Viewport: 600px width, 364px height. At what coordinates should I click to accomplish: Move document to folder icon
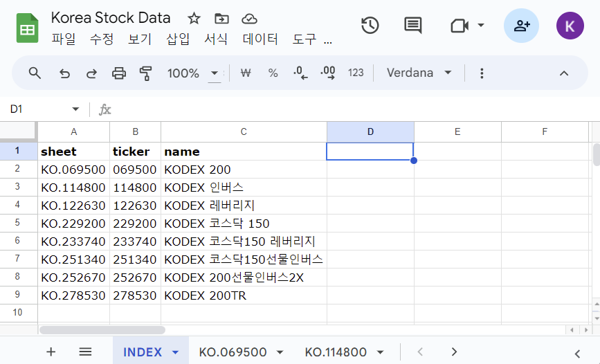221,19
